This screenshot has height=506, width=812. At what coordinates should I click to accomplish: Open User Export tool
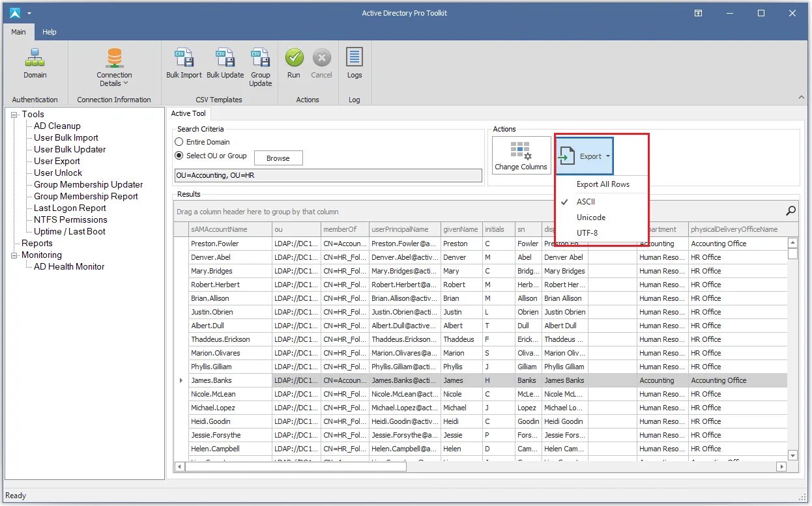click(57, 161)
